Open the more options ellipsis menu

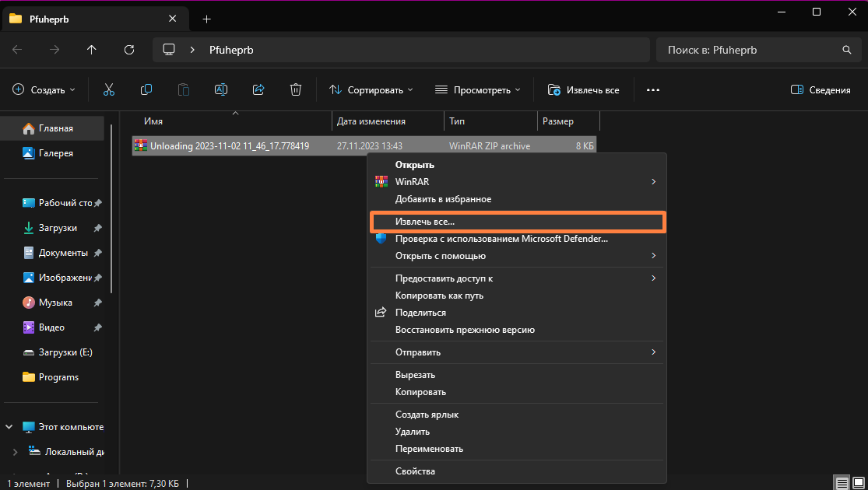click(x=653, y=89)
